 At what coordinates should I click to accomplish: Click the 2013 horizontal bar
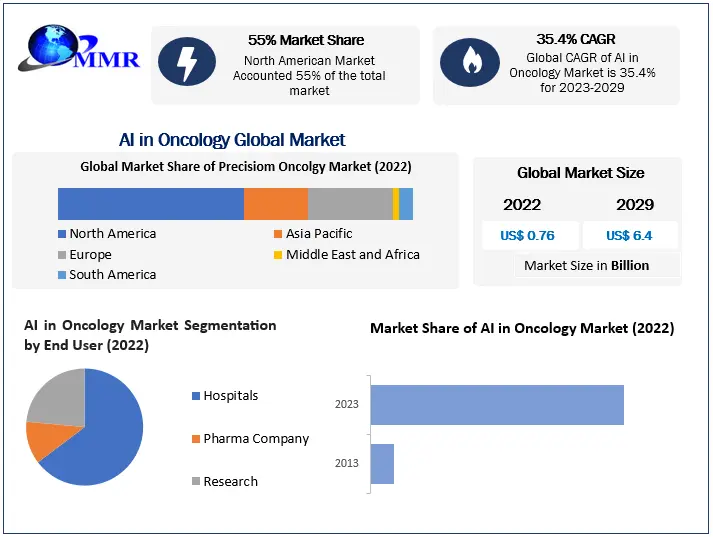point(382,464)
